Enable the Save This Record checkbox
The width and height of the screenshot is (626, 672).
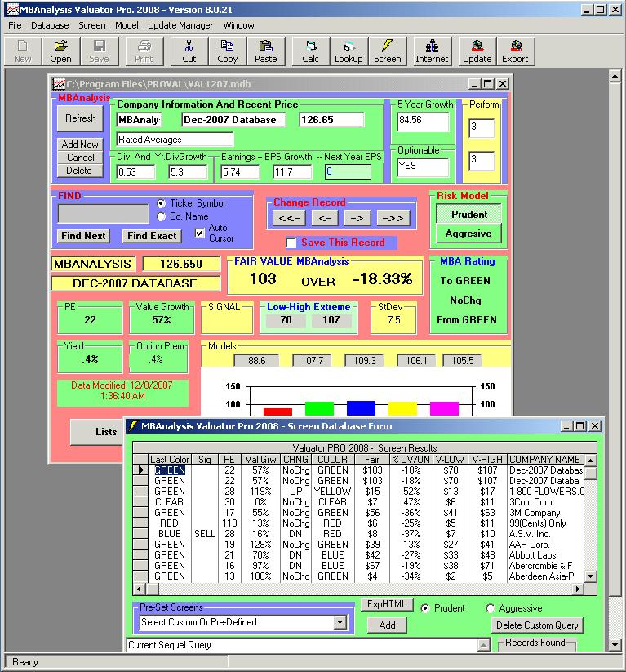point(291,243)
